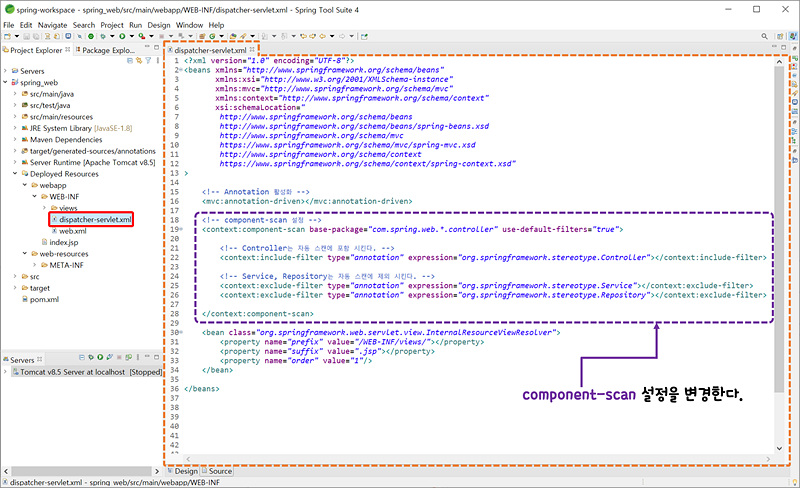Collapse code fold at line 30
The image size is (800, 488).
181,332
